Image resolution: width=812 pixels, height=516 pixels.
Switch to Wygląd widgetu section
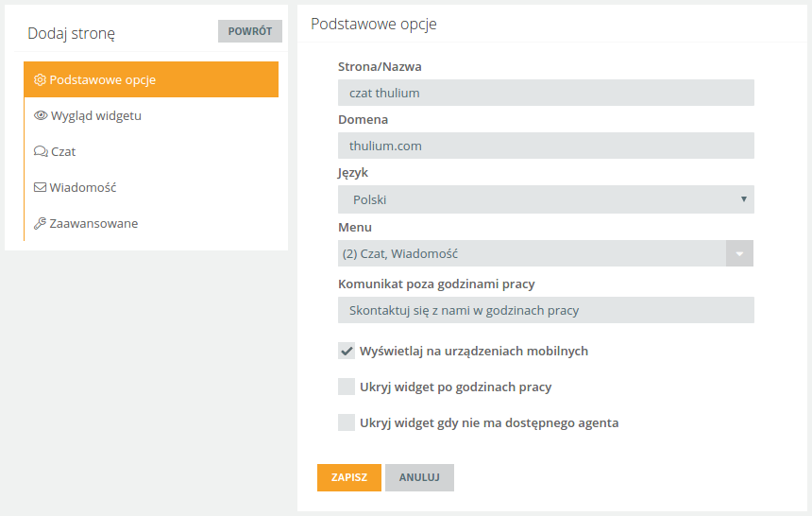151,115
